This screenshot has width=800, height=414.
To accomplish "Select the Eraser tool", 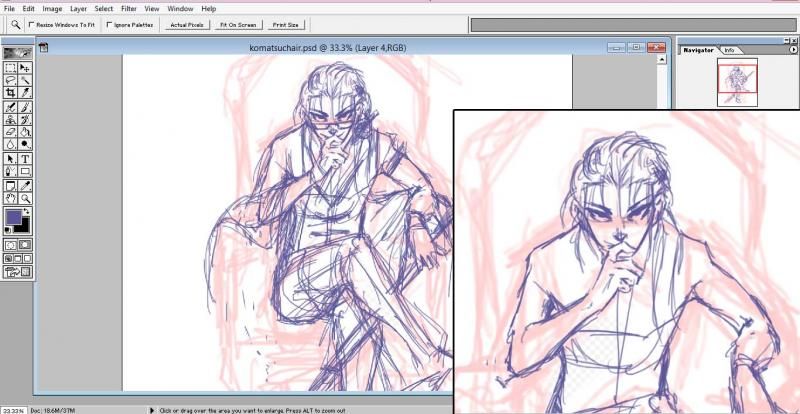I will pos(10,132).
